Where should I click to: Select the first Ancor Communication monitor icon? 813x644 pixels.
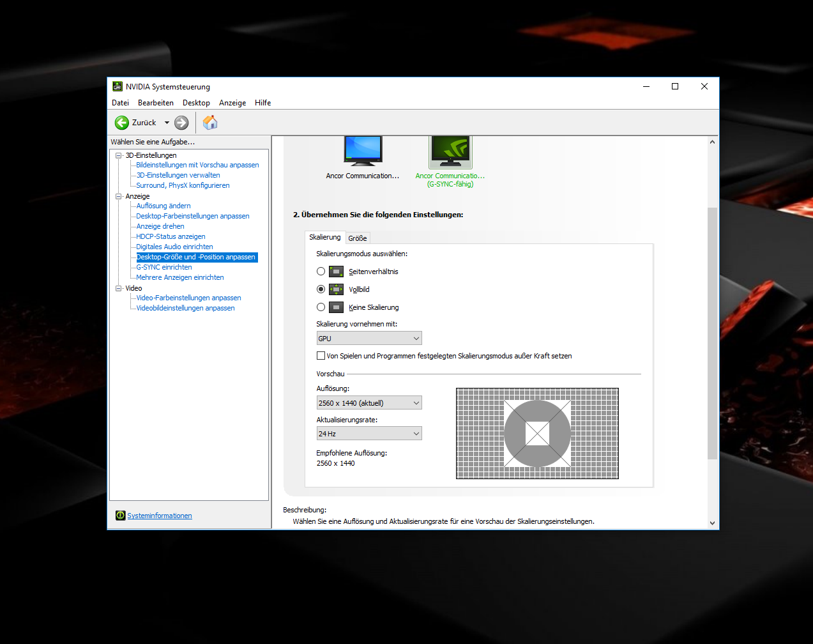pyautogui.click(x=363, y=151)
